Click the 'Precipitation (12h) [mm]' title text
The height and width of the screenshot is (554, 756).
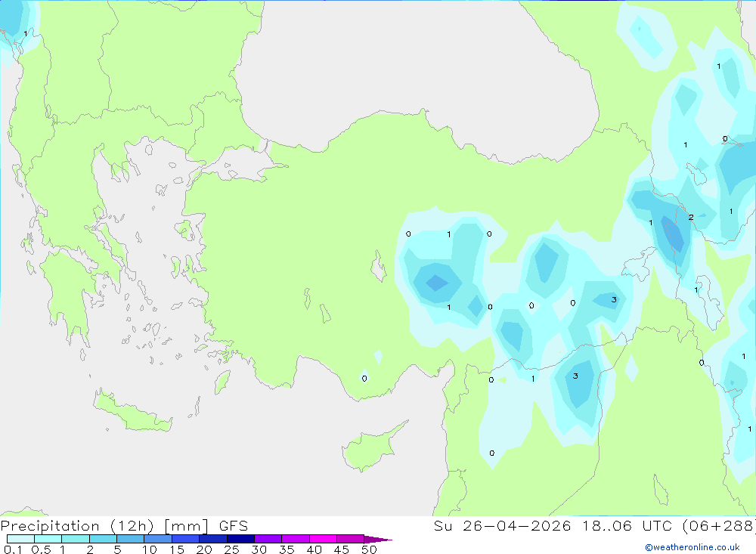tap(104, 526)
